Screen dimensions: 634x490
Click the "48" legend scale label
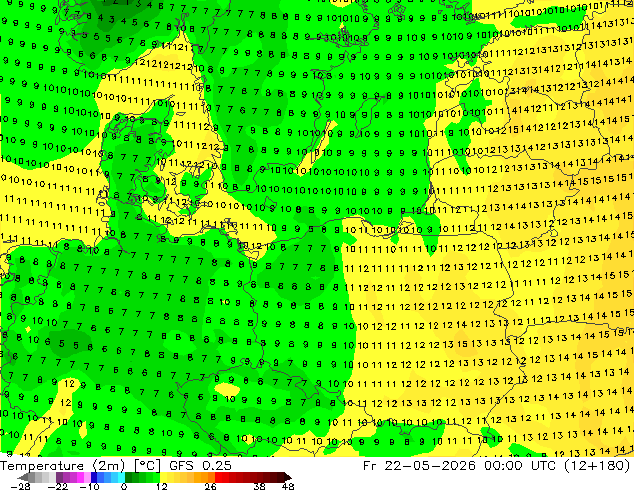pos(288,486)
